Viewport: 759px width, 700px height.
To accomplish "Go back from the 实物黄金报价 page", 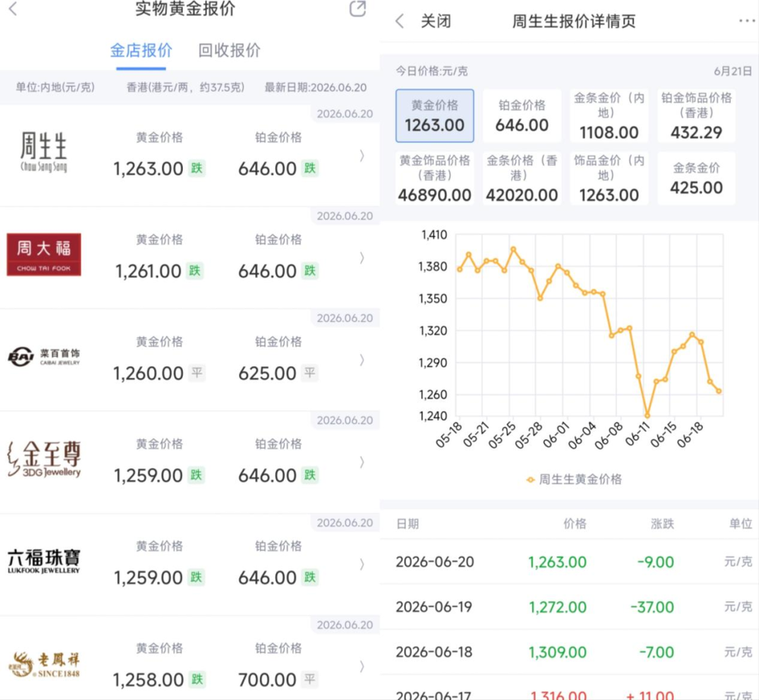I will click(13, 8).
